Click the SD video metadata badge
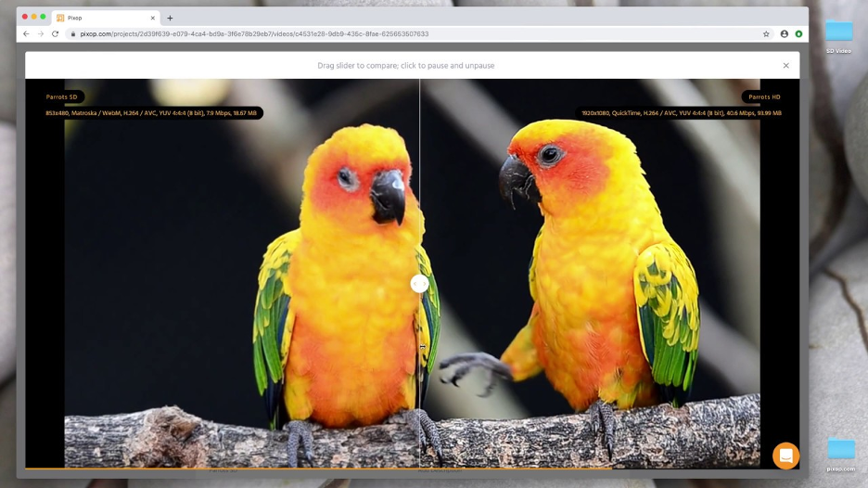Screen dimensions: 868x488 click(x=151, y=113)
